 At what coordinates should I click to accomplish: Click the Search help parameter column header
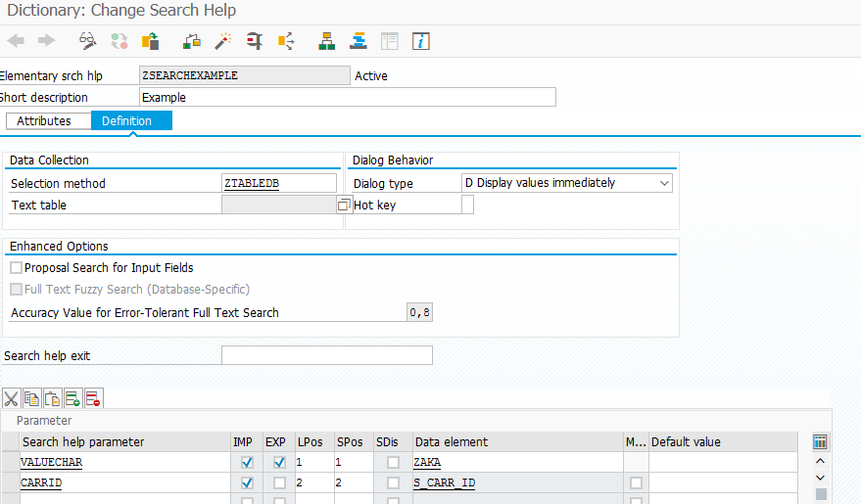coord(125,442)
